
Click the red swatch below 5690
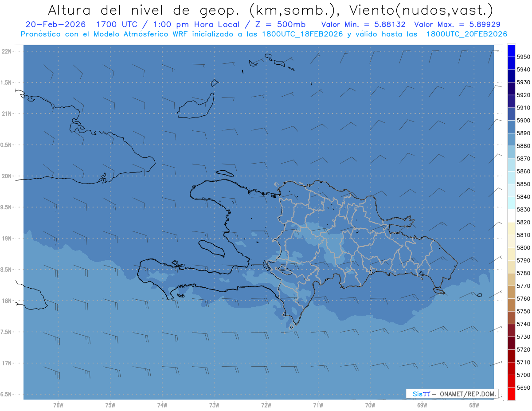click(511, 394)
